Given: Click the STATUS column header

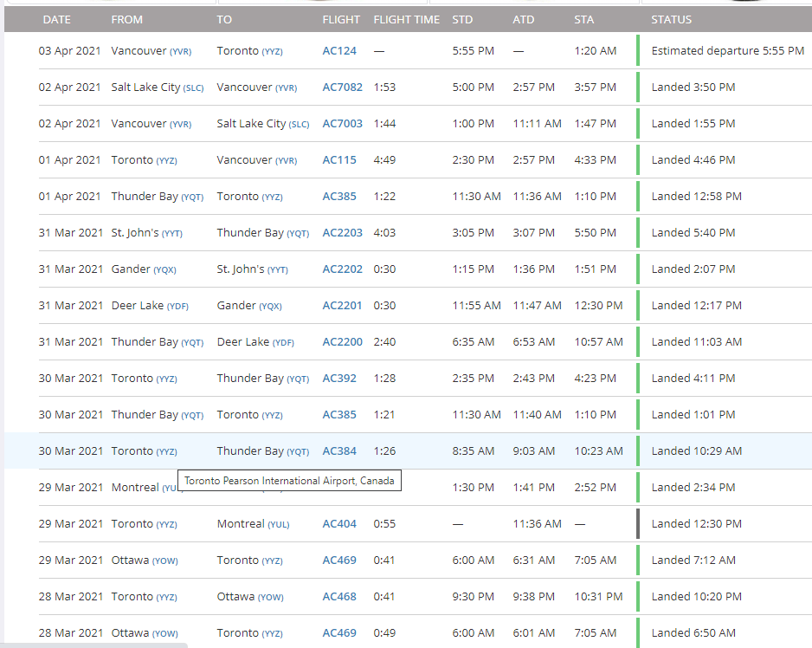Looking at the screenshot, I should pyautogui.click(x=671, y=19).
